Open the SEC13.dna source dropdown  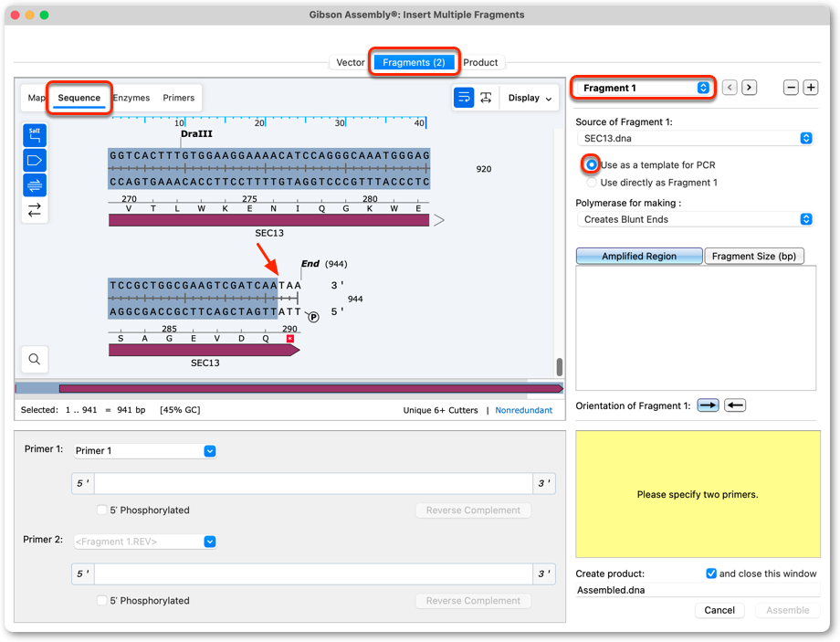click(695, 138)
